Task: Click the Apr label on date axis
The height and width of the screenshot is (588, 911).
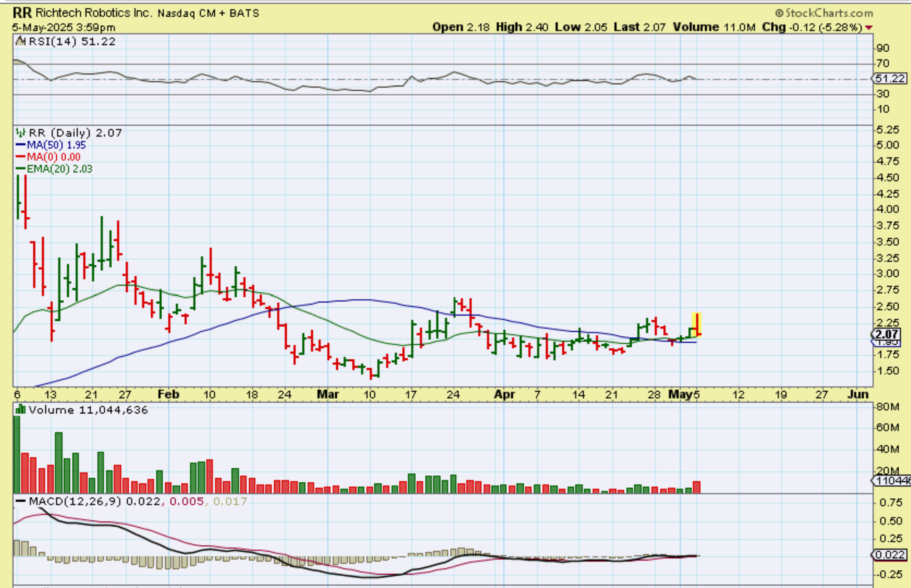Action: pyautogui.click(x=504, y=394)
